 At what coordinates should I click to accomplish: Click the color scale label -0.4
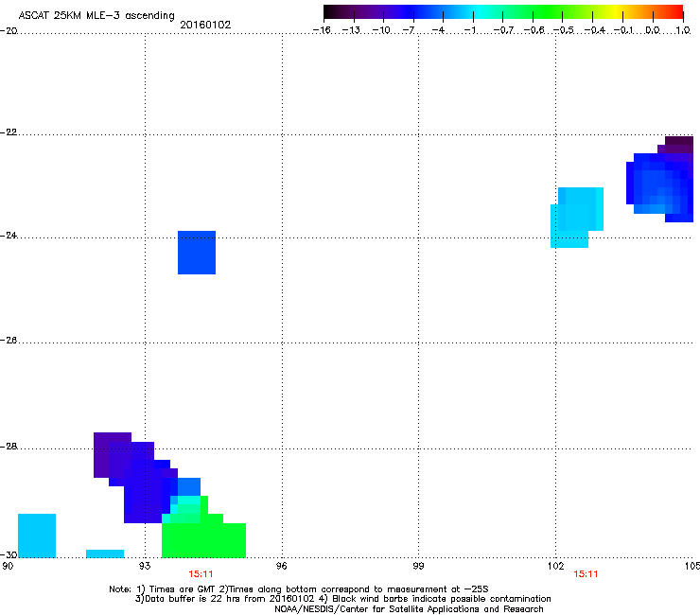(595, 30)
